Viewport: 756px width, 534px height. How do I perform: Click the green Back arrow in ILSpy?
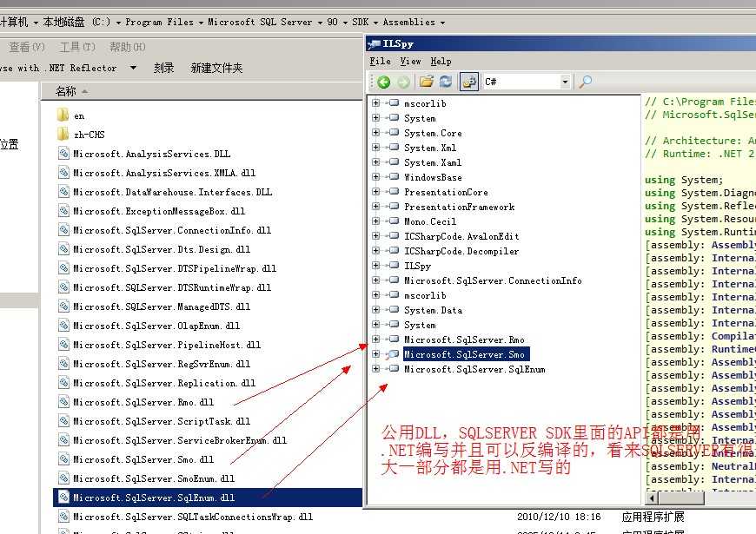point(384,82)
